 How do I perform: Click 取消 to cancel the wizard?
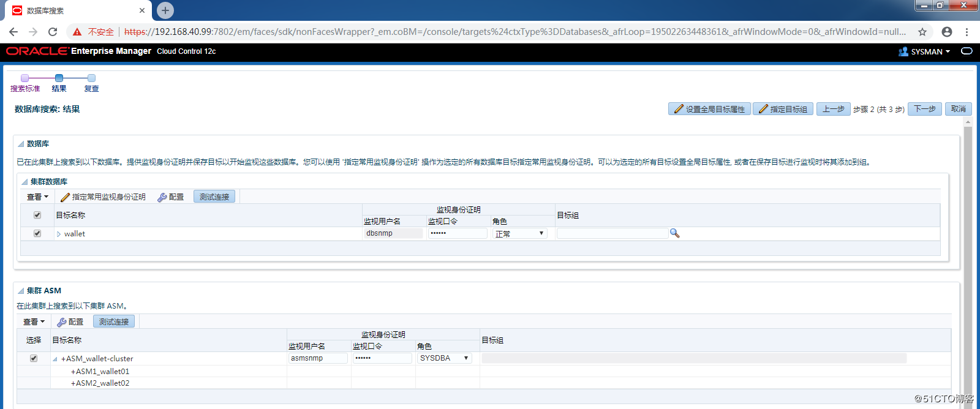(959, 109)
